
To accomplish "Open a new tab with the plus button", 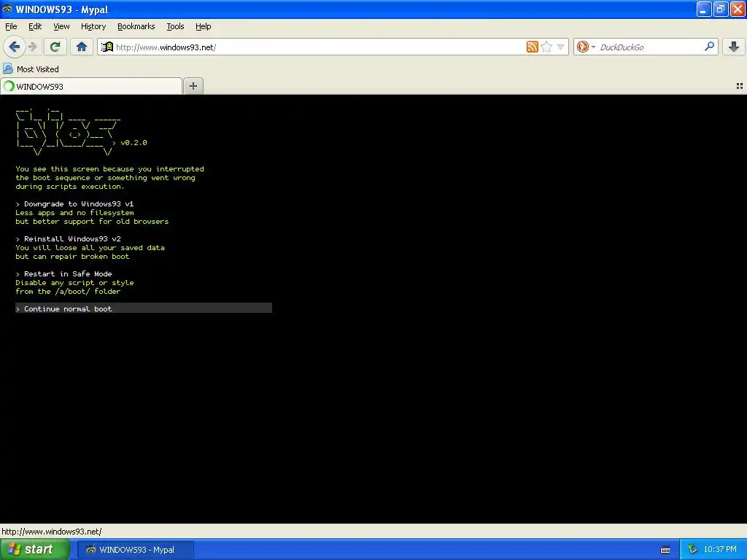I will point(193,86).
